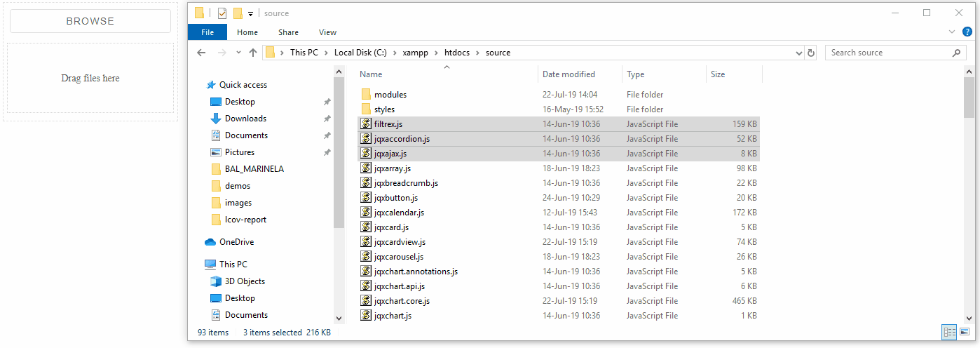Screen dimensions: 980x348
Task: Unpin Downloads using its pin icon
Action: pyautogui.click(x=327, y=119)
